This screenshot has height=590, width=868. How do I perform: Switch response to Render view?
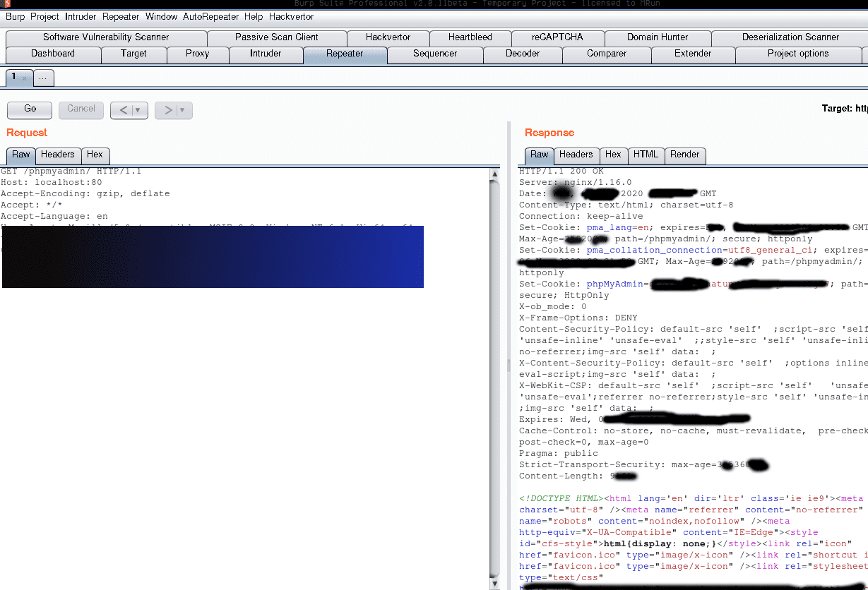684,155
